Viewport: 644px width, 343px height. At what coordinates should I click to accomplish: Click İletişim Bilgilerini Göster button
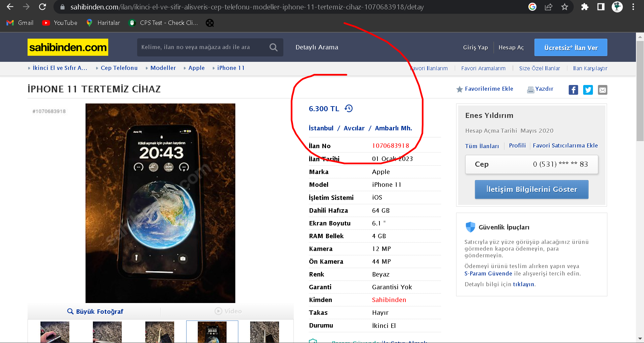pyautogui.click(x=531, y=189)
